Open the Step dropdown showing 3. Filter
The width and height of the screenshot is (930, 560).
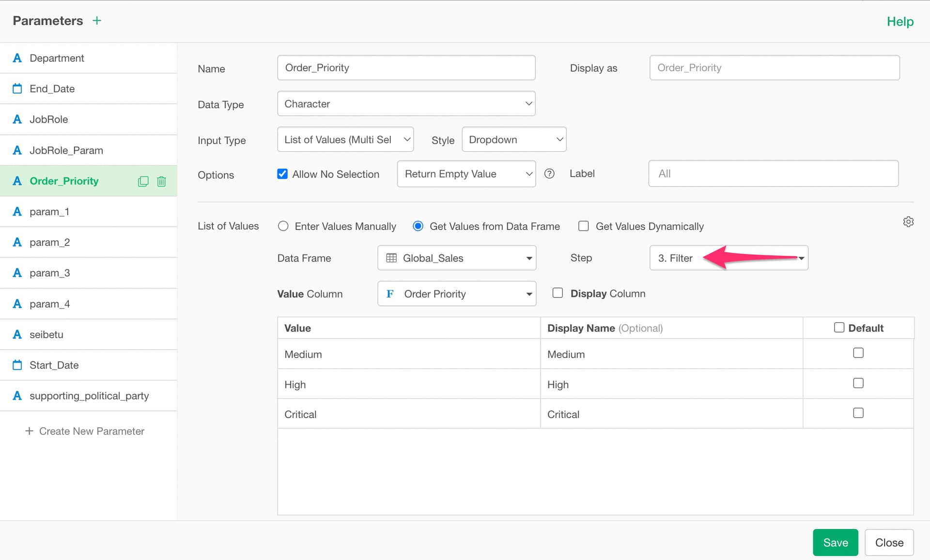pyautogui.click(x=728, y=258)
